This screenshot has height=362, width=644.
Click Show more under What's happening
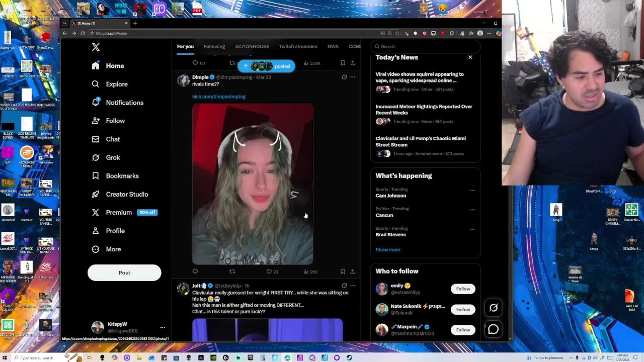click(x=388, y=250)
